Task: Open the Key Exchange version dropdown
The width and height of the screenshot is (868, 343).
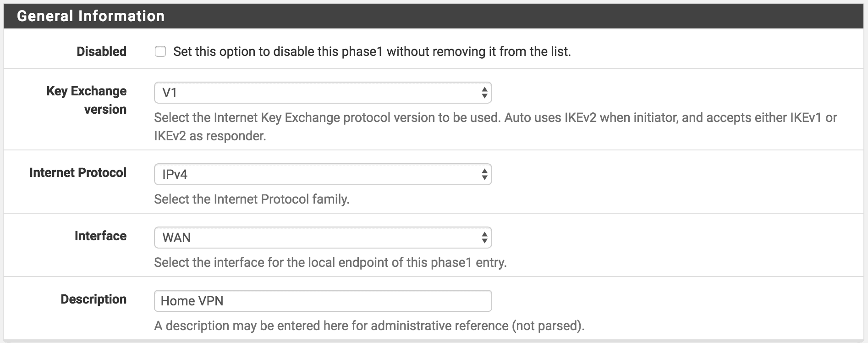Action: coord(323,93)
